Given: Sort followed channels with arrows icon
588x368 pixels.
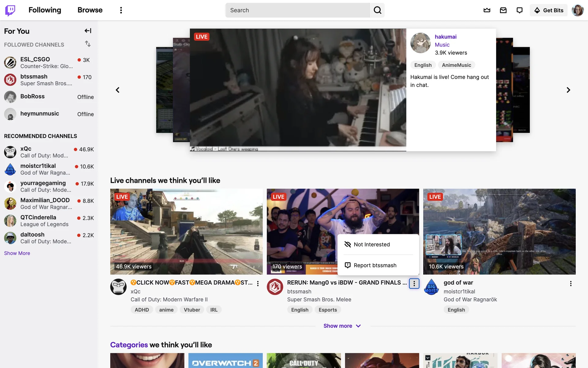Looking at the screenshot, I should (x=88, y=44).
